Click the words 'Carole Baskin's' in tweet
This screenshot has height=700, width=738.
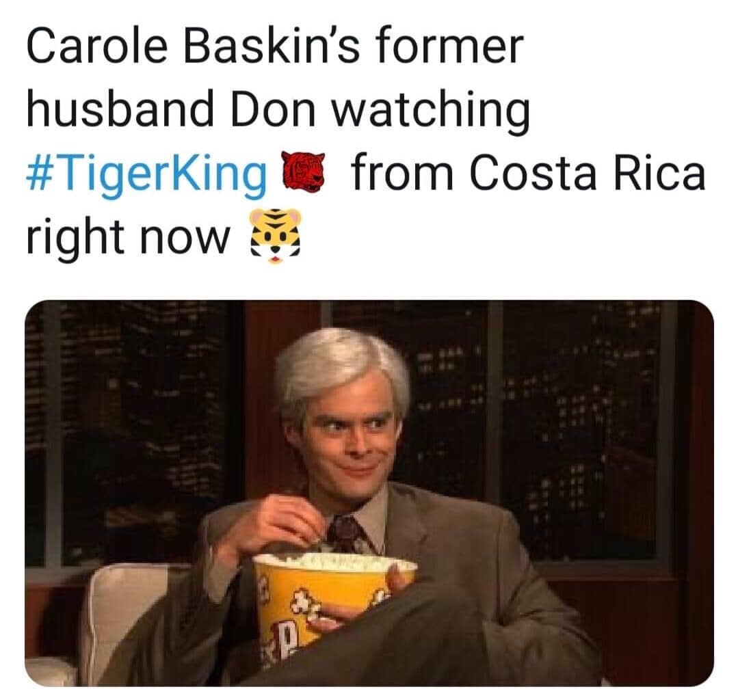point(194,46)
